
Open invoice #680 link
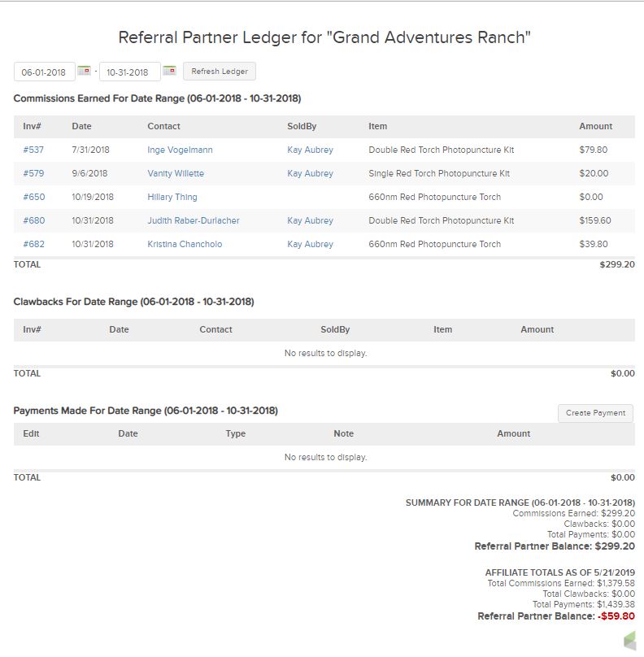tap(33, 220)
